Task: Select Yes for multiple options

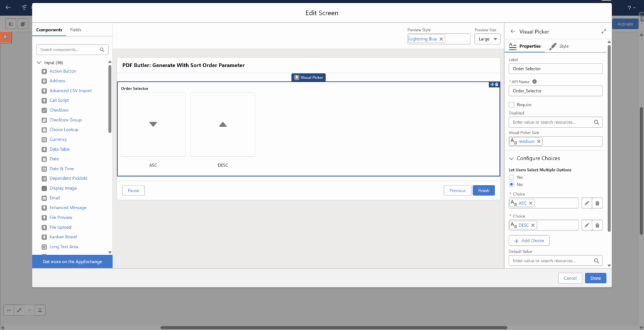Action: (511, 177)
